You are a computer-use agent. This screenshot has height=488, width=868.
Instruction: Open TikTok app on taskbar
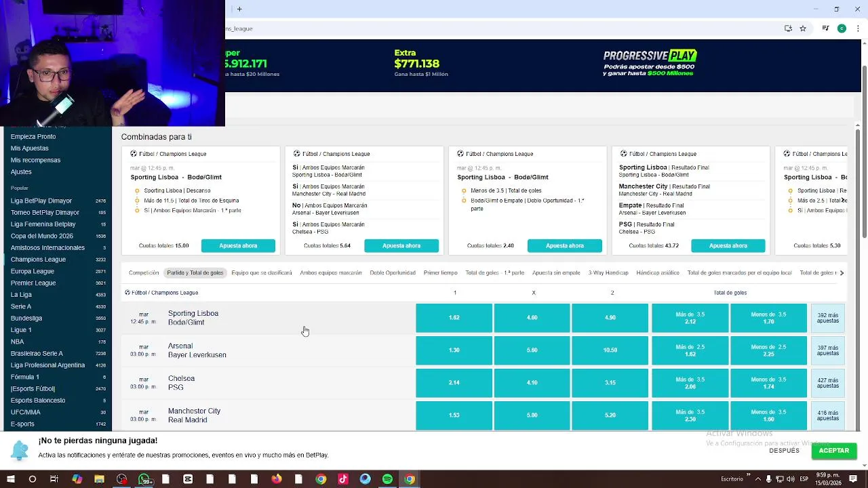(x=342, y=479)
